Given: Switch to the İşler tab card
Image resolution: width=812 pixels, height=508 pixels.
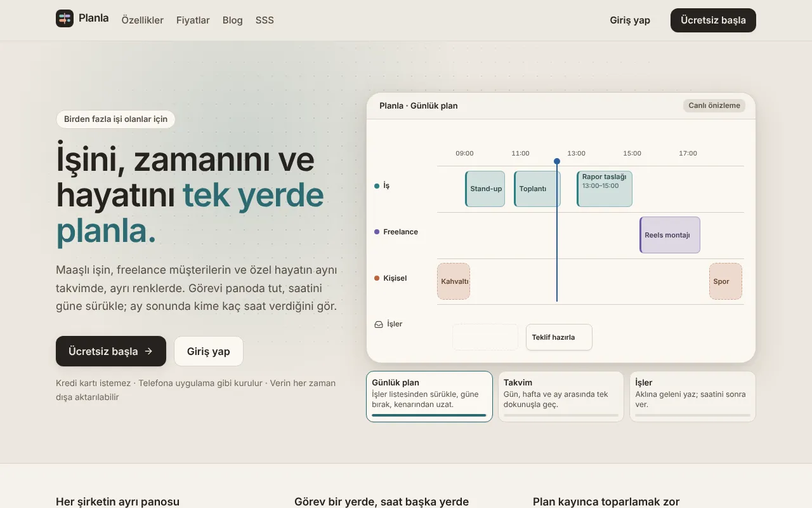Looking at the screenshot, I should pos(693,396).
